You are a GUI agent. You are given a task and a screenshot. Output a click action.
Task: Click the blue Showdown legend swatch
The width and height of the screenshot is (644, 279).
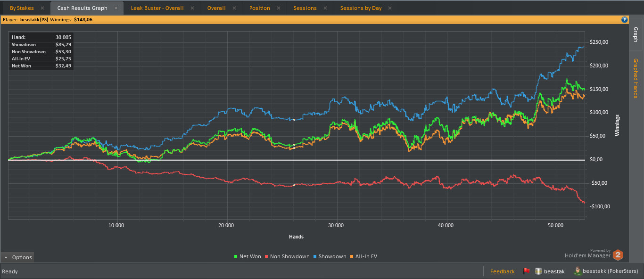(315, 256)
